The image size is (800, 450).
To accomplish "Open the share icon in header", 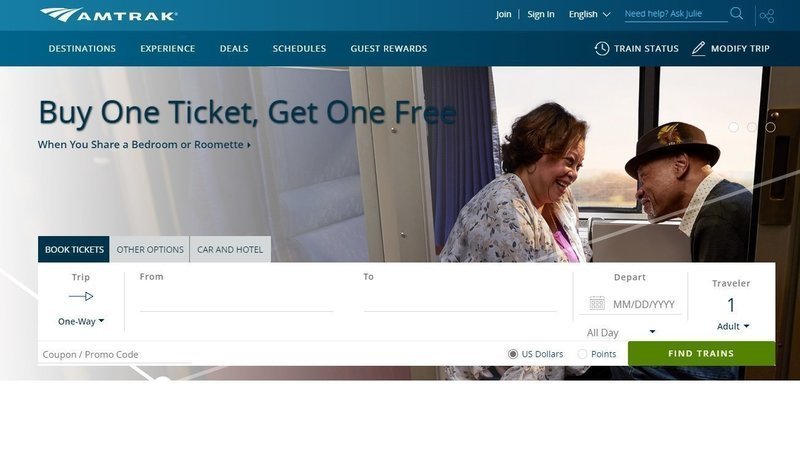I will (767, 16).
